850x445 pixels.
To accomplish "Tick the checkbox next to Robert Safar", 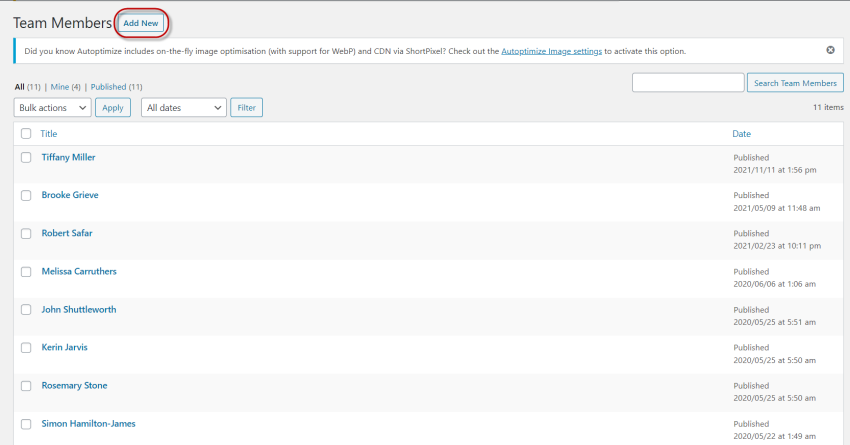I will (x=26, y=234).
